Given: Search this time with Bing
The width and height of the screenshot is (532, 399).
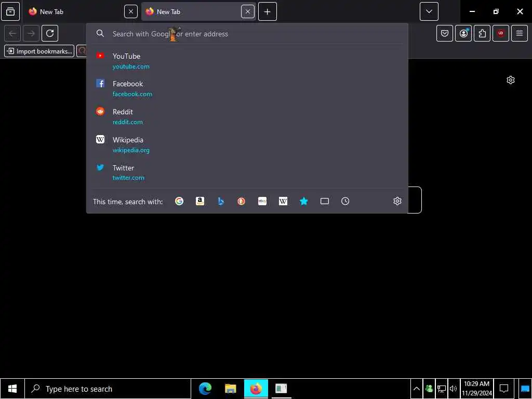Looking at the screenshot, I should pos(221,201).
